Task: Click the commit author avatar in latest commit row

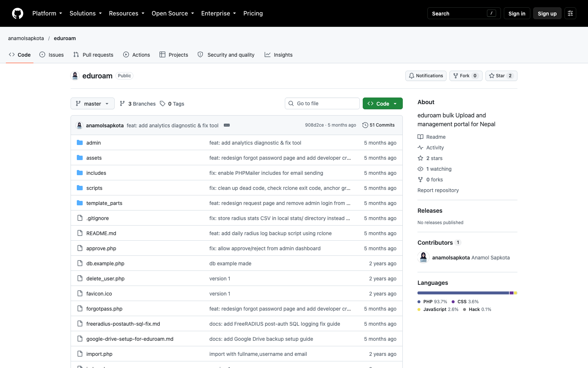Action: click(79, 125)
